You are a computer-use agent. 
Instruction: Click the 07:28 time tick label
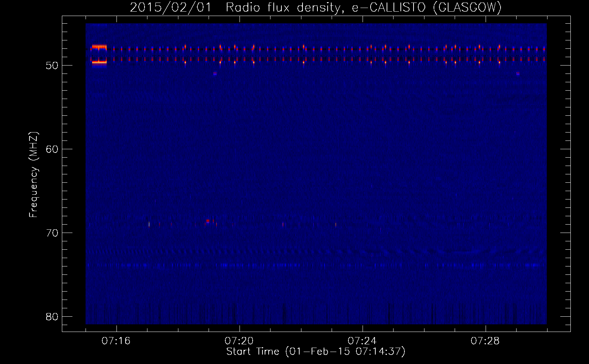pyautogui.click(x=485, y=341)
